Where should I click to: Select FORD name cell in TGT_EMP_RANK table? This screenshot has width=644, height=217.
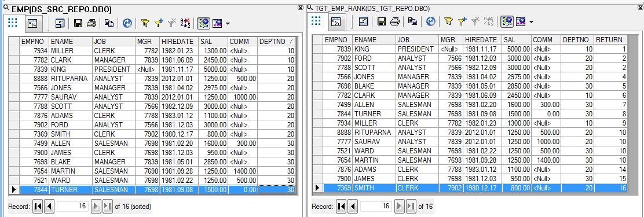(x=374, y=58)
